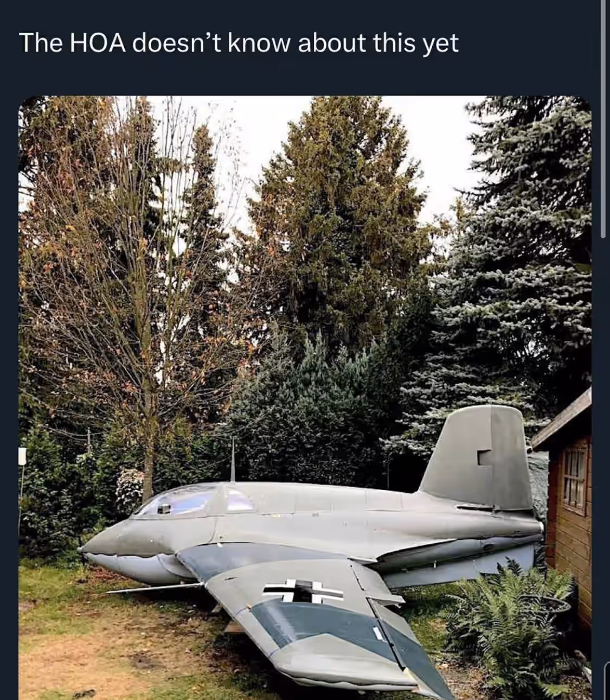
Task: Click the antenna mast above the fuselage
Action: [233, 460]
